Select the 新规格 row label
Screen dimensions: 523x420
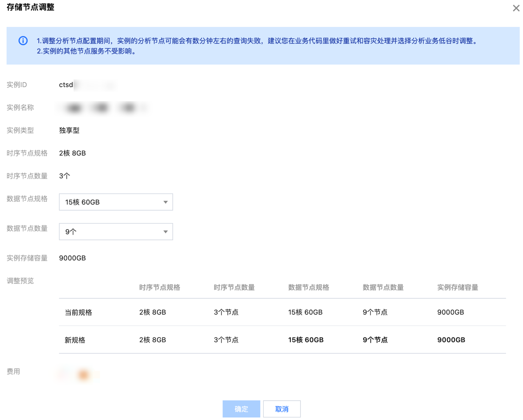[x=75, y=340]
